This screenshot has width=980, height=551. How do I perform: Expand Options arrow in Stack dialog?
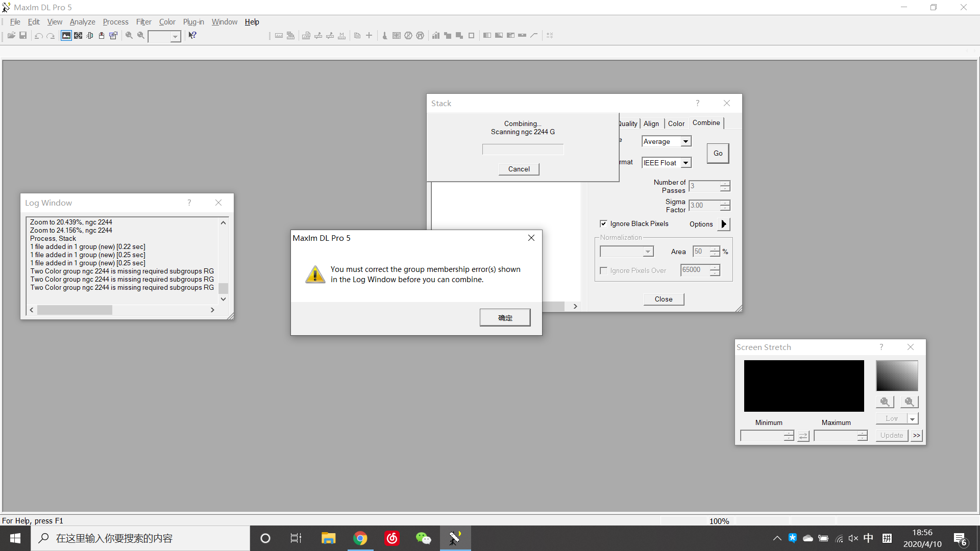coord(724,224)
